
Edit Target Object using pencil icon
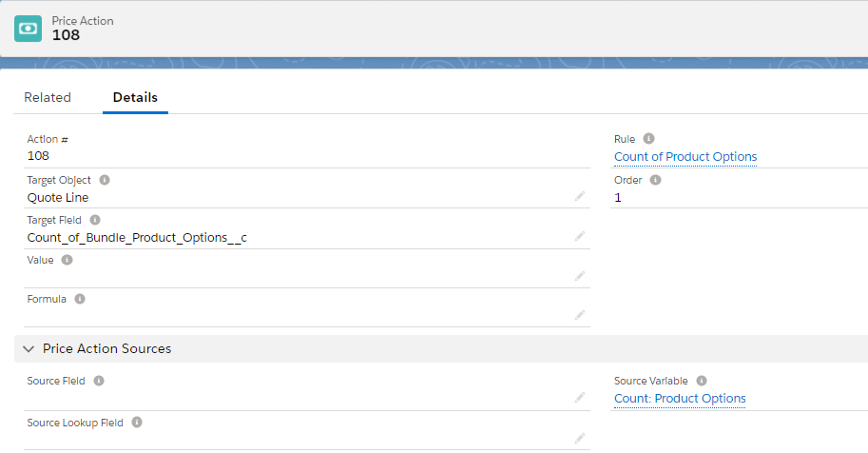579,196
